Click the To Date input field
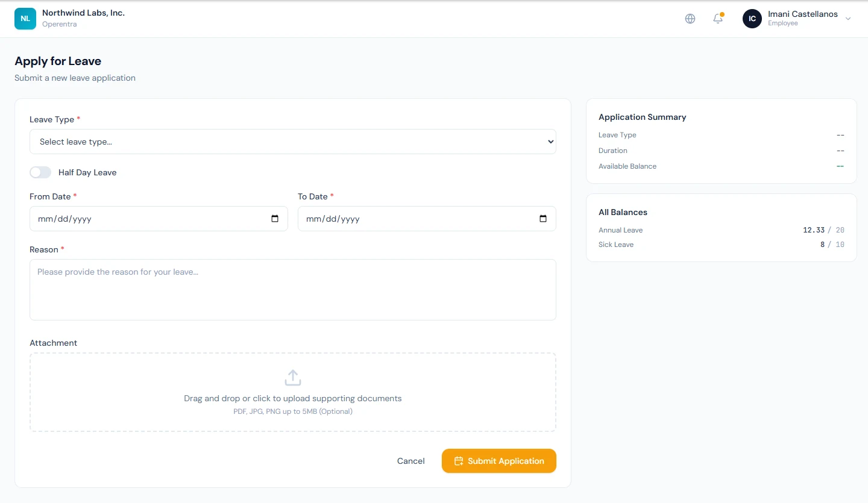This screenshot has width=868, height=503. pyautogui.click(x=427, y=219)
